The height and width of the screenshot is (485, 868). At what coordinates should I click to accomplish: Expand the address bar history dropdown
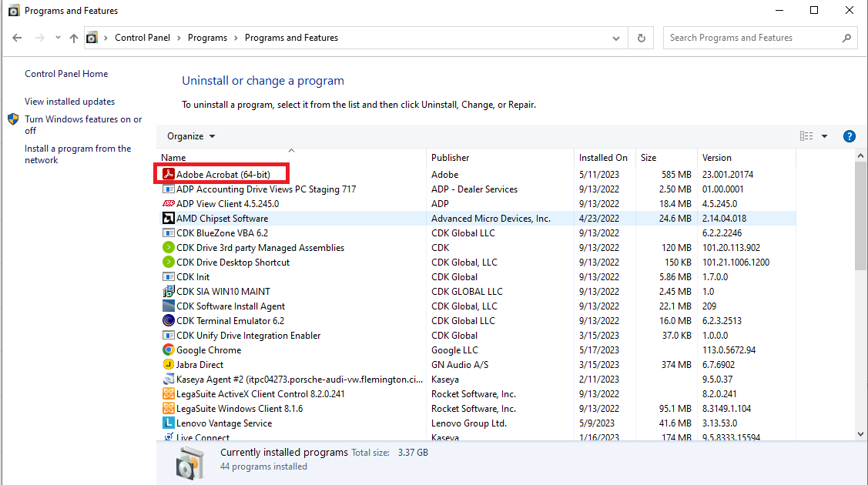click(615, 38)
